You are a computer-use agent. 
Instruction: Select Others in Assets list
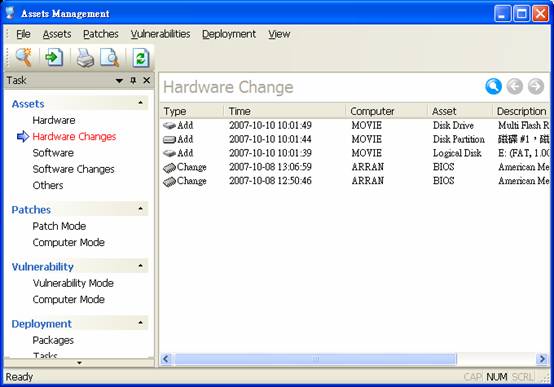[48, 186]
